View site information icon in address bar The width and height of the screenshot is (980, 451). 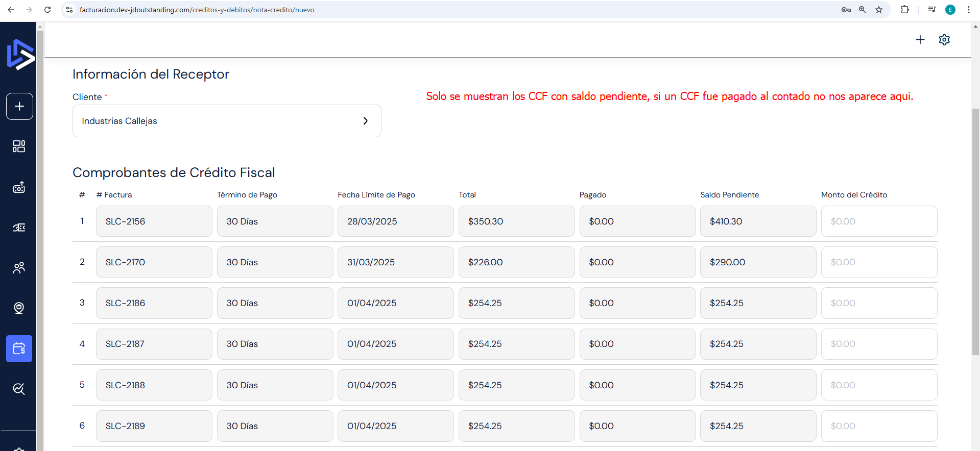point(69,10)
